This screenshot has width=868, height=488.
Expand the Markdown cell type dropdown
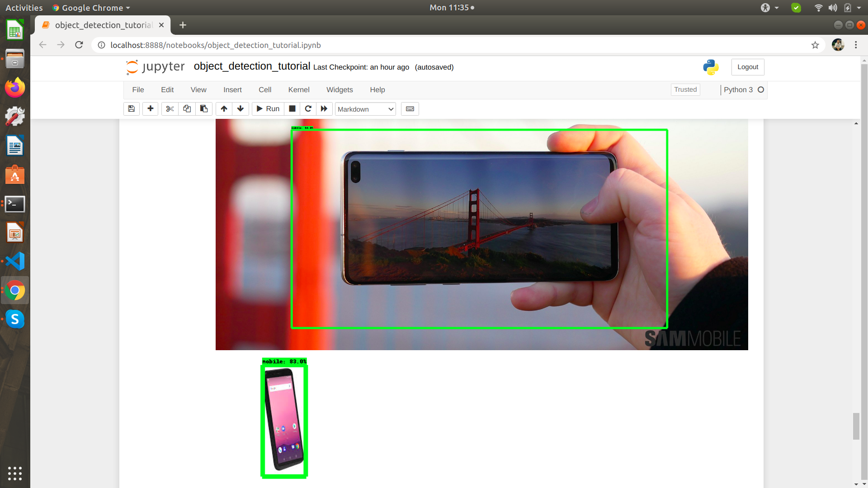(365, 109)
